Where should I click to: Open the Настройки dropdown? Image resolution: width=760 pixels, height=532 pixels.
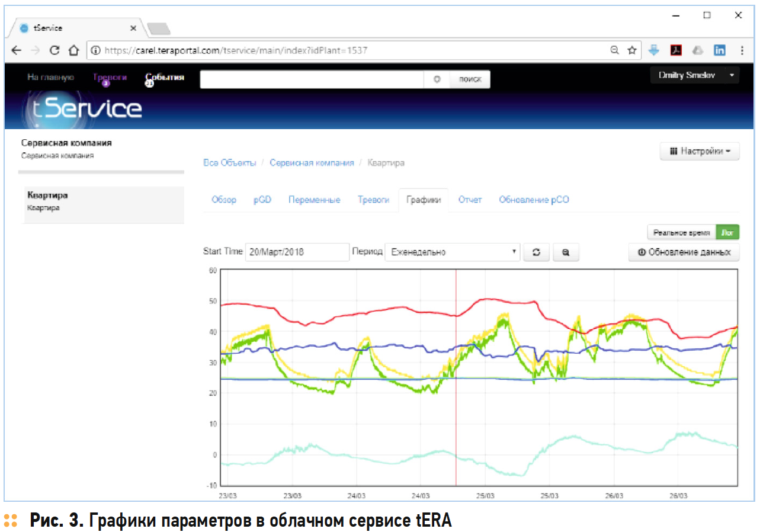[x=700, y=152]
